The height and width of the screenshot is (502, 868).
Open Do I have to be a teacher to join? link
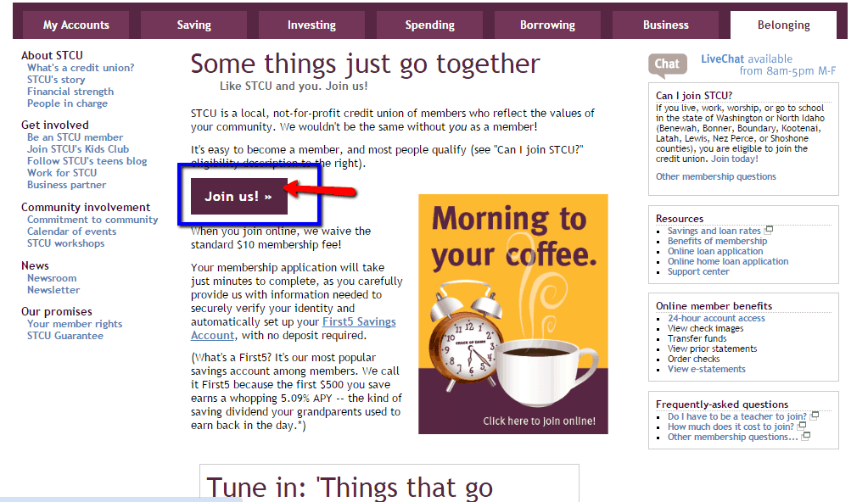point(736,416)
